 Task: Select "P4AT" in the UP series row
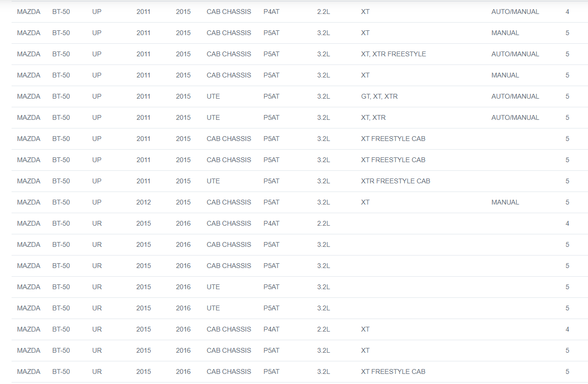pos(271,12)
